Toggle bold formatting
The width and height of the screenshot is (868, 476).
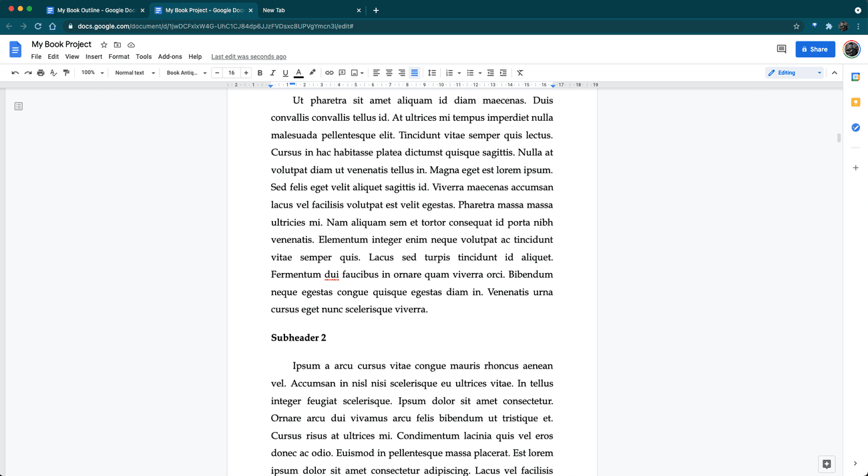(260, 73)
